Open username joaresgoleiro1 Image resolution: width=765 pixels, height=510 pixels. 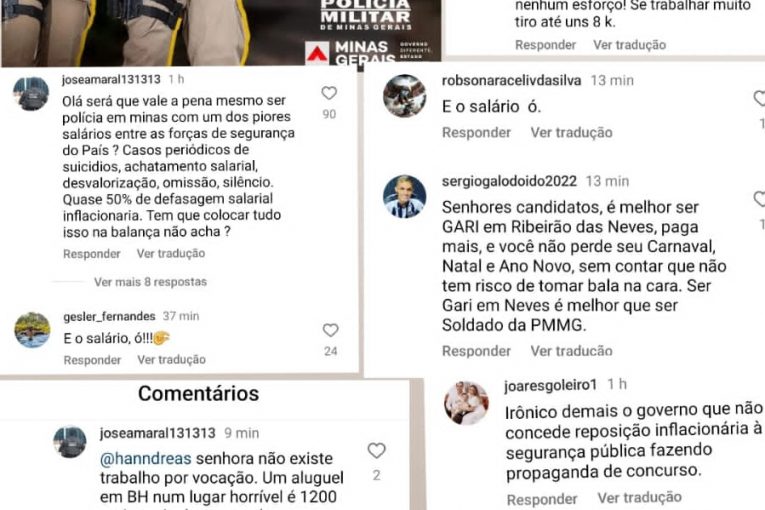click(x=550, y=386)
